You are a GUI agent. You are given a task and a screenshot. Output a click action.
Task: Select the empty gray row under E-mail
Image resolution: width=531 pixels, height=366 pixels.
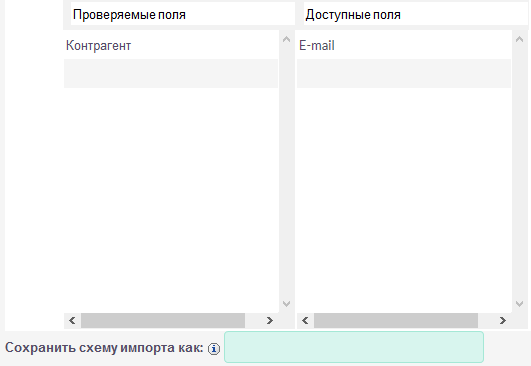point(404,73)
